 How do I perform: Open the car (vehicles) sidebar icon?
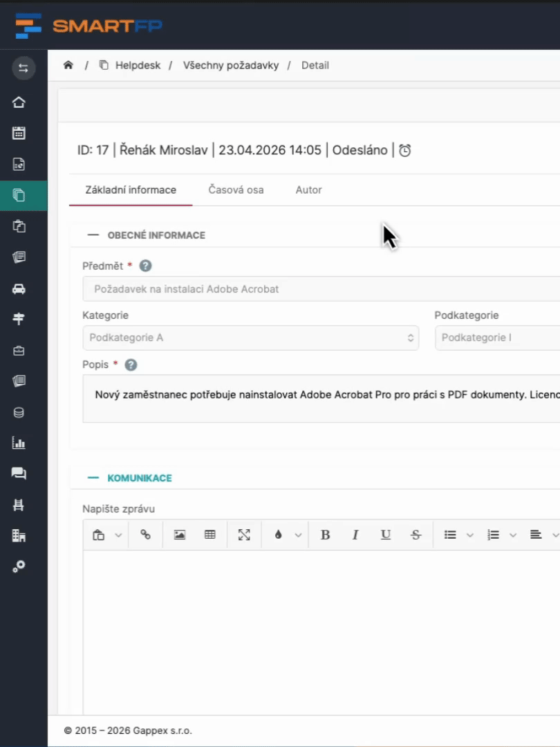pyautogui.click(x=19, y=289)
